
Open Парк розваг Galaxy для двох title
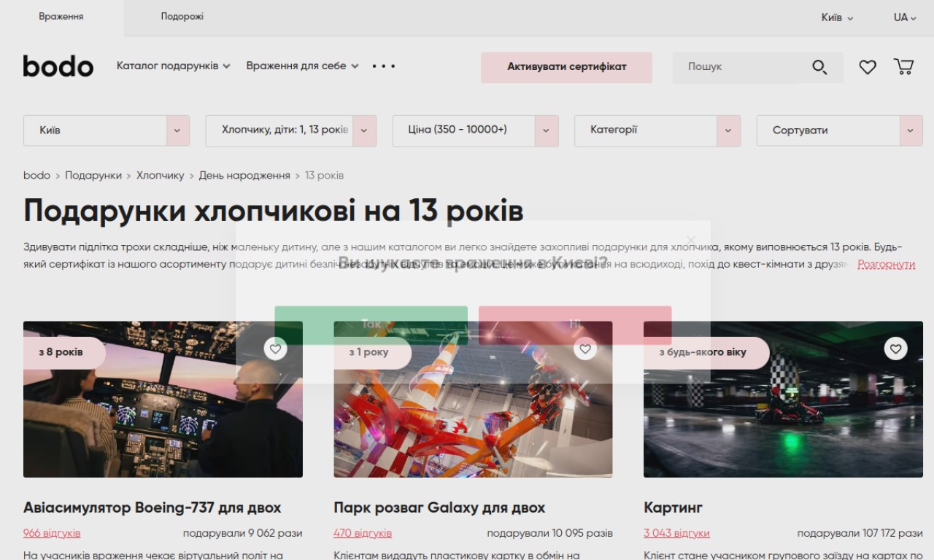tap(439, 507)
